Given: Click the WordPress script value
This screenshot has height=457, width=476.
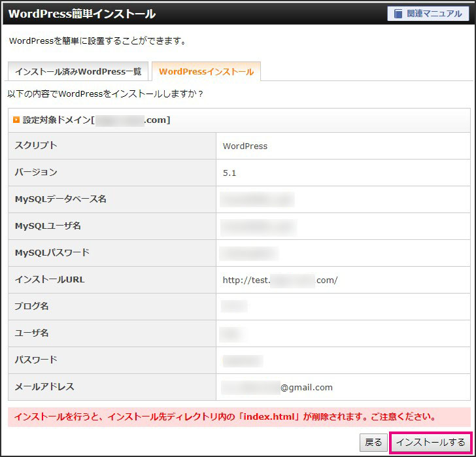Looking at the screenshot, I should pos(245,146).
